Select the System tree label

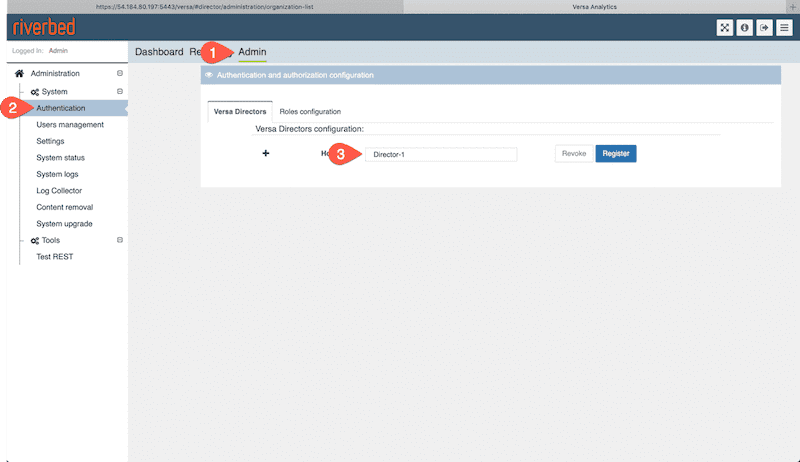55,92
